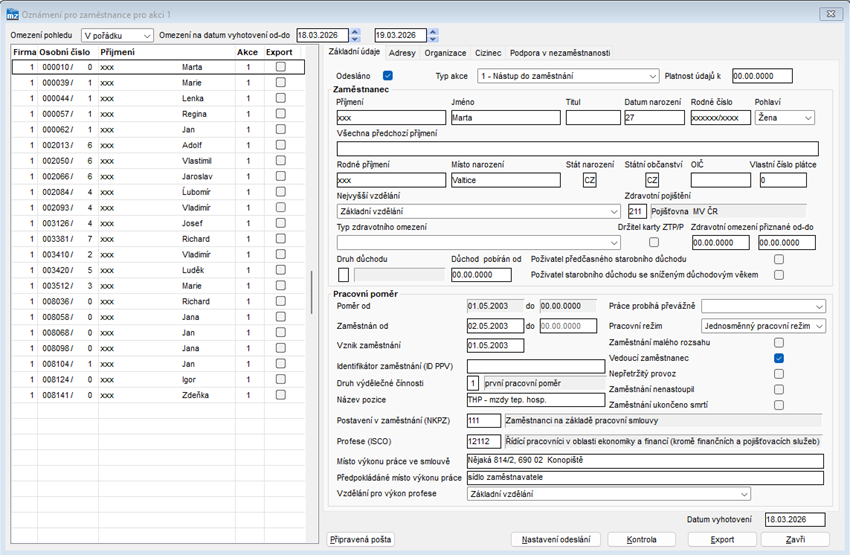Viewport: 850px width, 555px height.
Task: Switch to the Základní údaje tab
Action: [354, 51]
